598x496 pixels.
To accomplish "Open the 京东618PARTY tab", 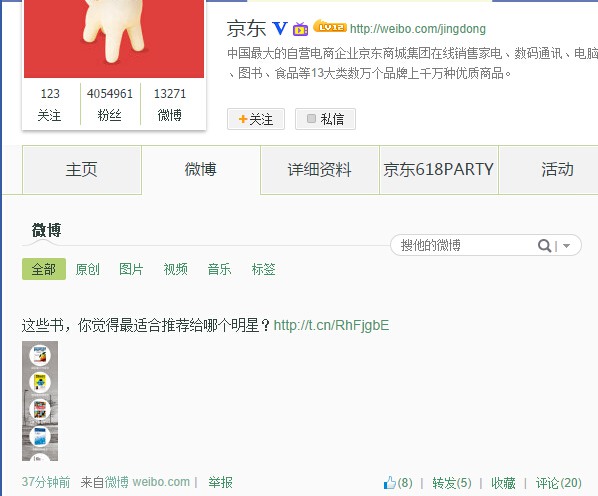I will pyautogui.click(x=439, y=170).
